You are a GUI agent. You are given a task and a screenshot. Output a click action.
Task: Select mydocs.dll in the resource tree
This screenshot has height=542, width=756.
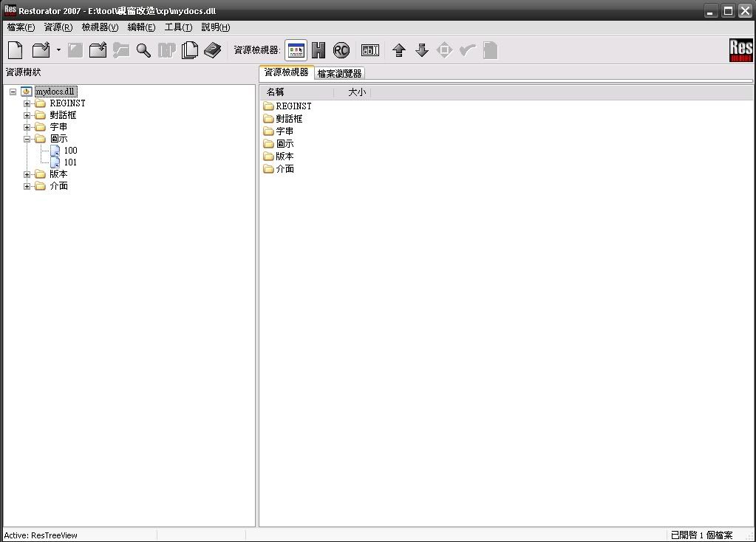pyautogui.click(x=55, y=92)
